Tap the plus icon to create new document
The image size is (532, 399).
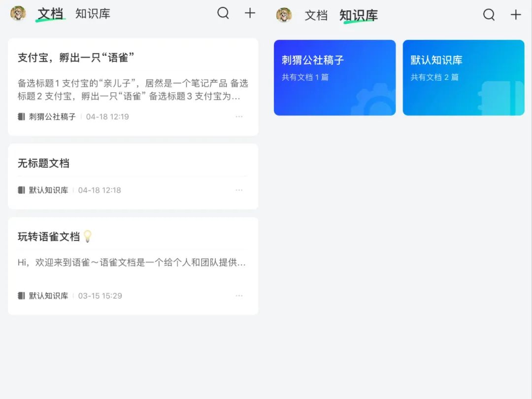(x=250, y=14)
